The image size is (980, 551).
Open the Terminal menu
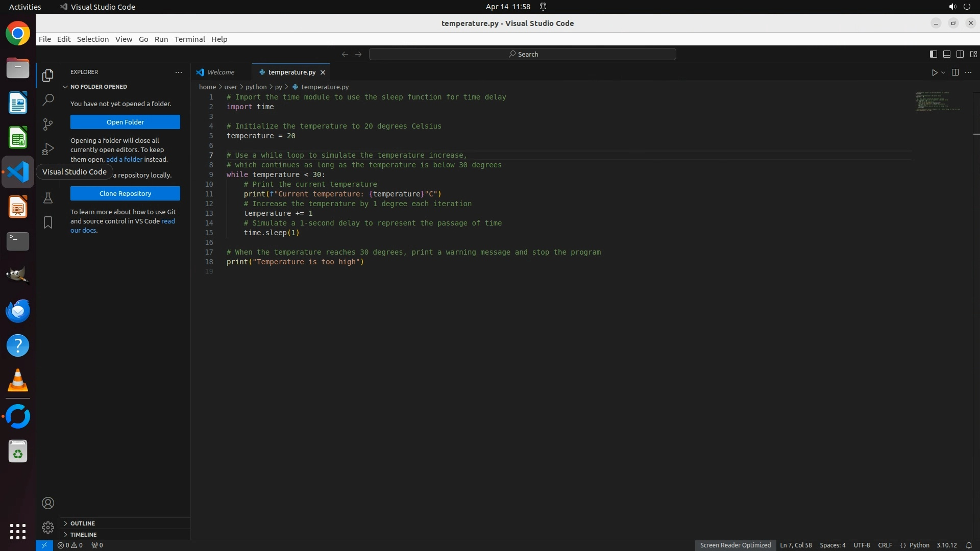(x=189, y=39)
